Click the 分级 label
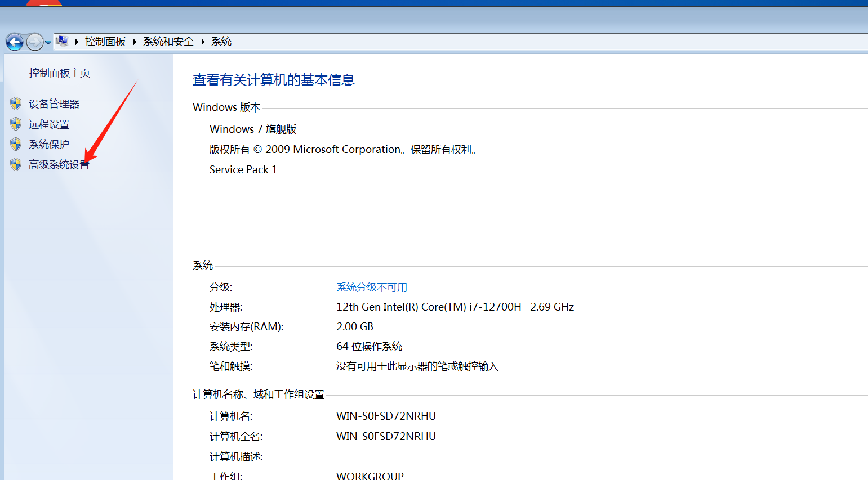The image size is (868, 480). click(x=221, y=288)
